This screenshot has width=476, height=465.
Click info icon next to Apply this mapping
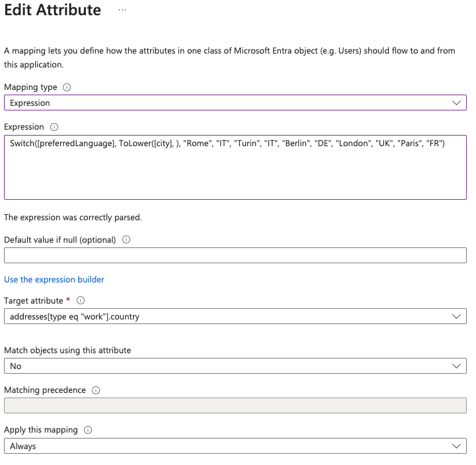click(x=88, y=430)
